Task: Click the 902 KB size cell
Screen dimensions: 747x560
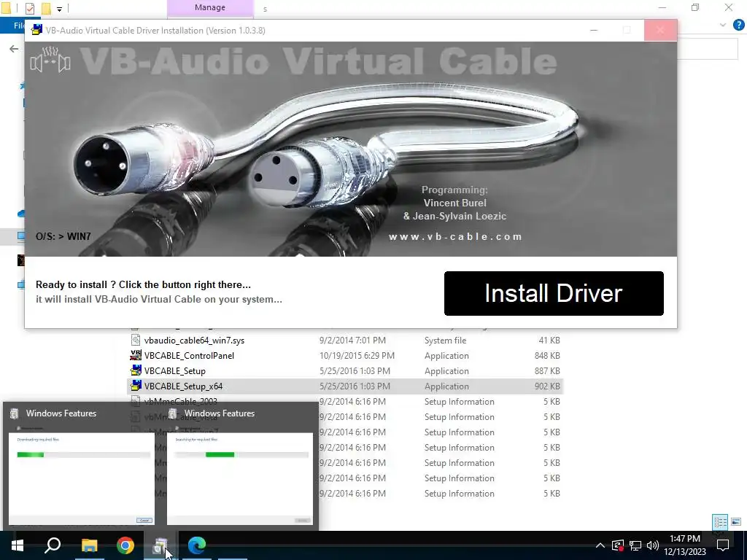Action: 547,386
